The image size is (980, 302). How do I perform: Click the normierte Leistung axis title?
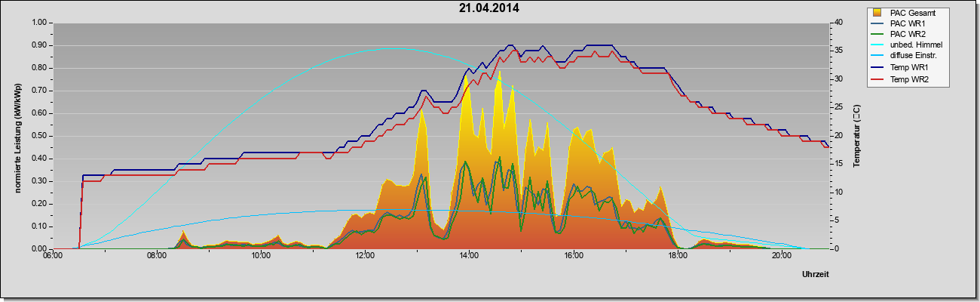point(17,135)
